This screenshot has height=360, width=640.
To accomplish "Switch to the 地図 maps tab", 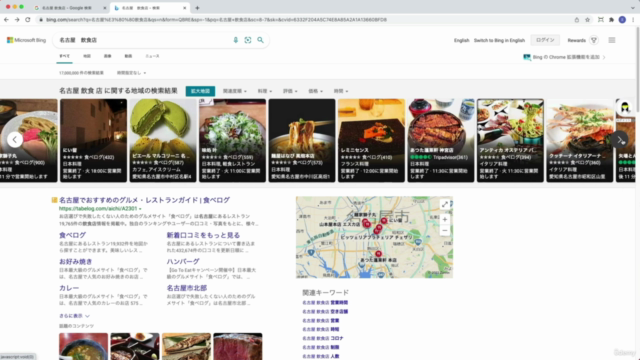I will (87, 56).
